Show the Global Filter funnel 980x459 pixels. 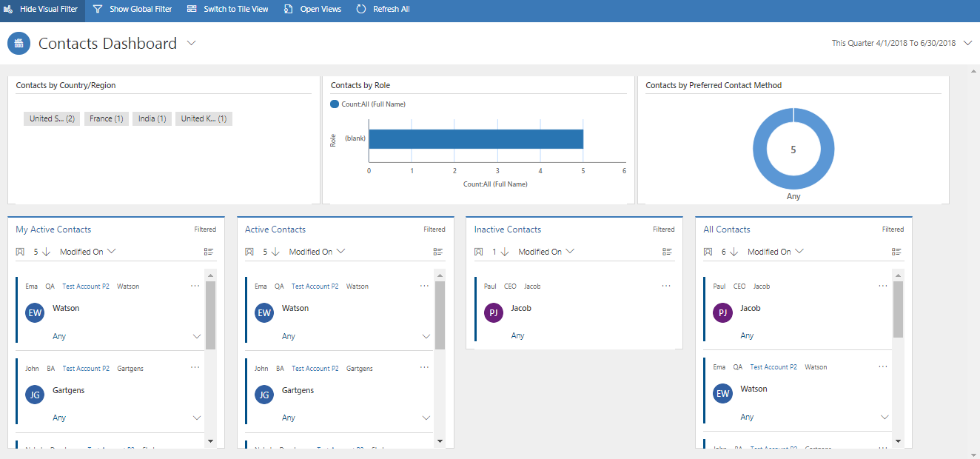[x=98, y=10]
